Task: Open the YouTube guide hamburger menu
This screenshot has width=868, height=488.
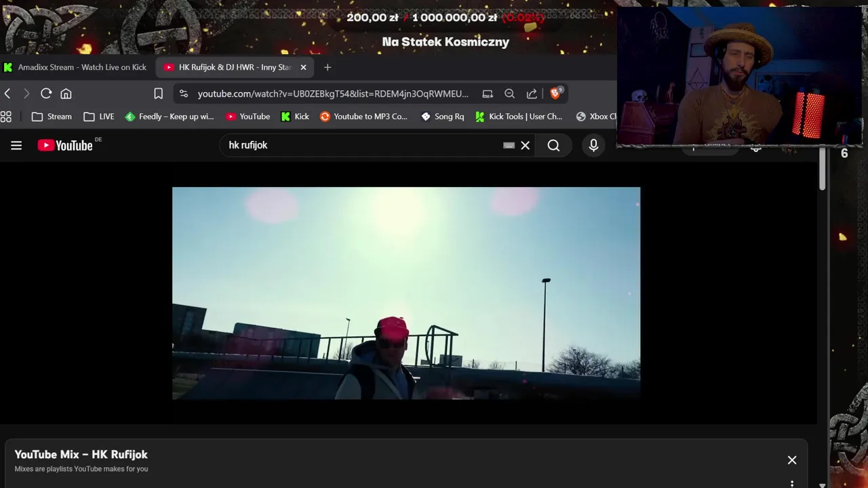Action: pos(16,145)
